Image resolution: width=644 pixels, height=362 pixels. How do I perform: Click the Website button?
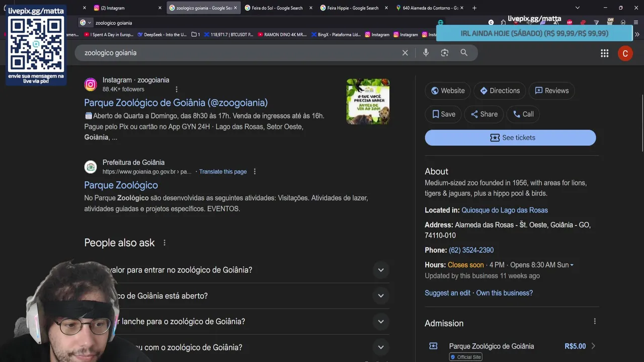[448, 90]
